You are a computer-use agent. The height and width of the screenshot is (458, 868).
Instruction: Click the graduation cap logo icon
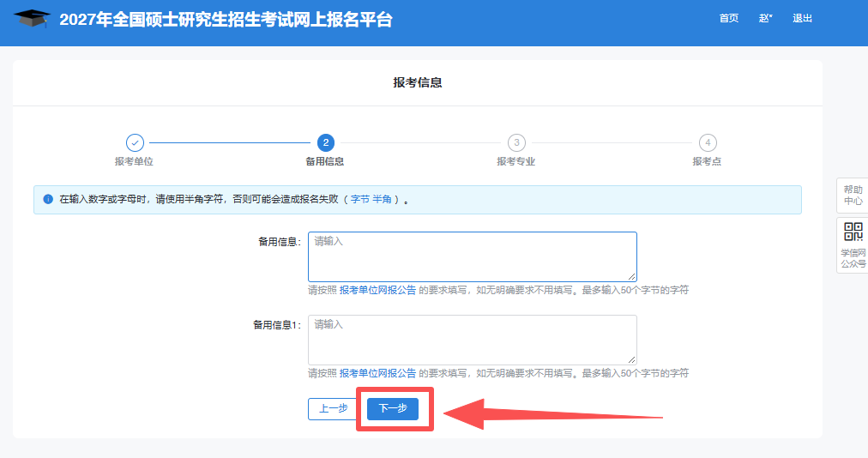32,19
